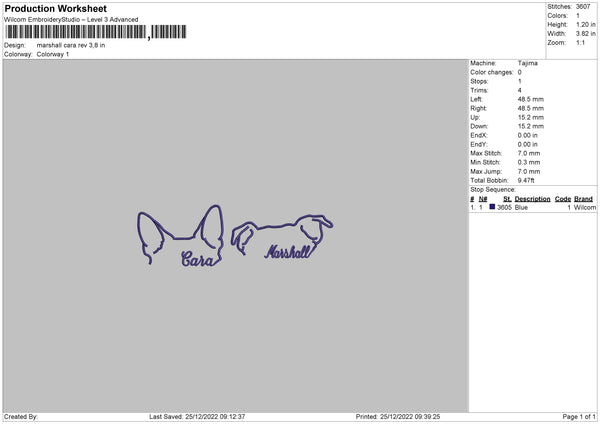Click 'Page 1 of 1' footer text
Viewport: 600px width, 424px height.
click(x=579, y=417)
